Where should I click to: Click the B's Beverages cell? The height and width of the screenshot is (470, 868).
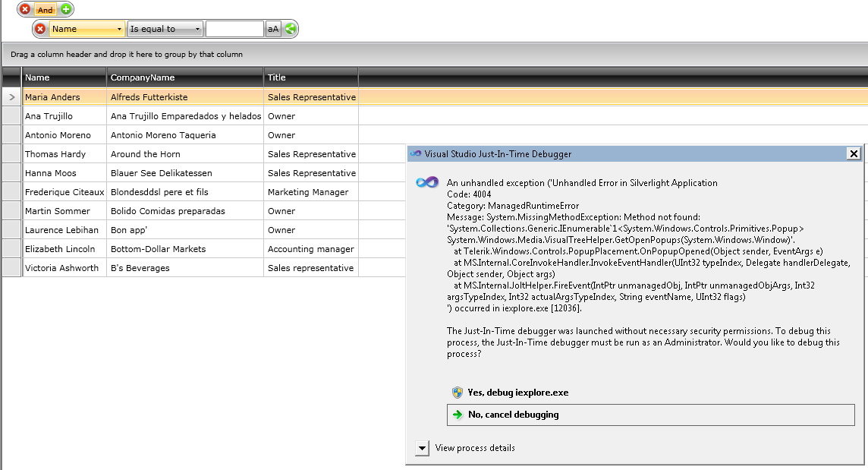click(185, 268)
